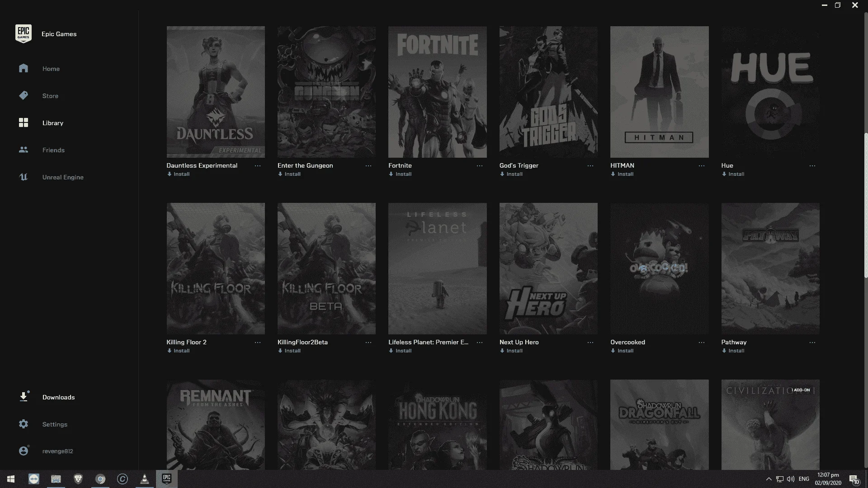Viewport: 868px width, 488px height.
Task: Open options menu for Next Up Hero
Action: tap(590, 343)
